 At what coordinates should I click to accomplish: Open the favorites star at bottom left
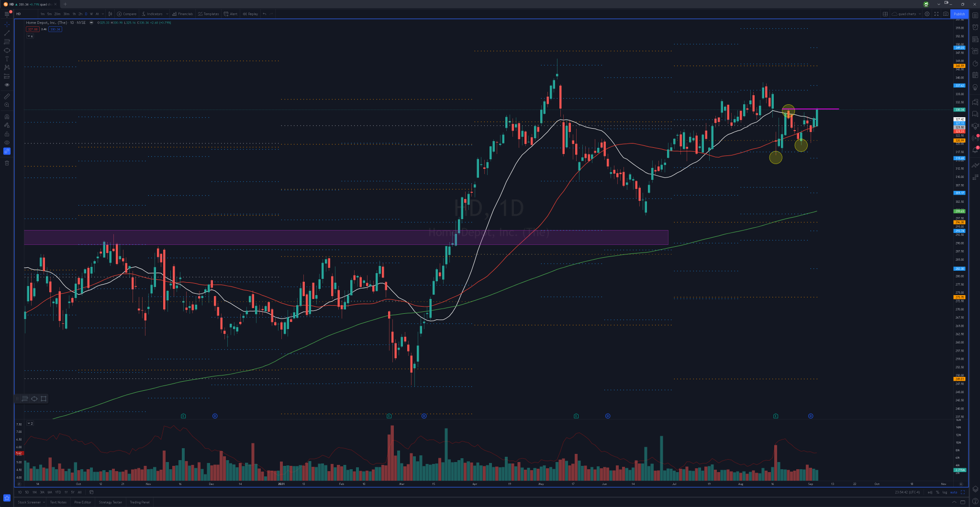point(7,498)
